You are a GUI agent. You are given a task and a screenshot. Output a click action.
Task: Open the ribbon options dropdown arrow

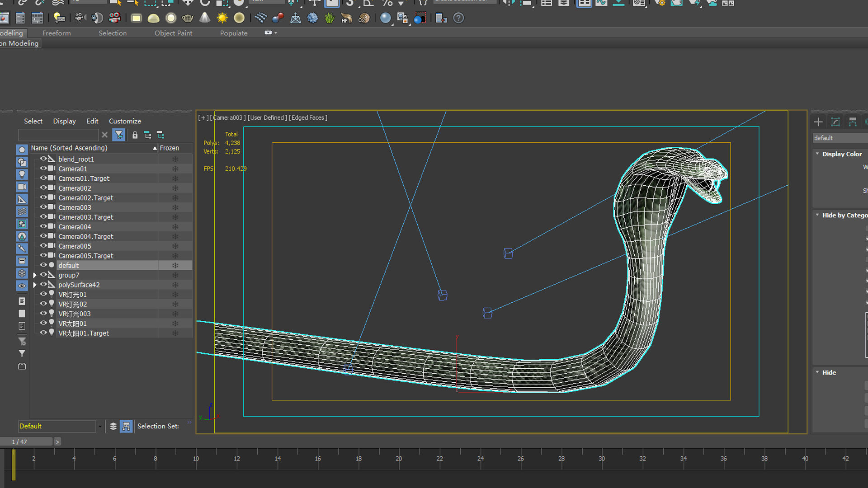tap(275, 33)
